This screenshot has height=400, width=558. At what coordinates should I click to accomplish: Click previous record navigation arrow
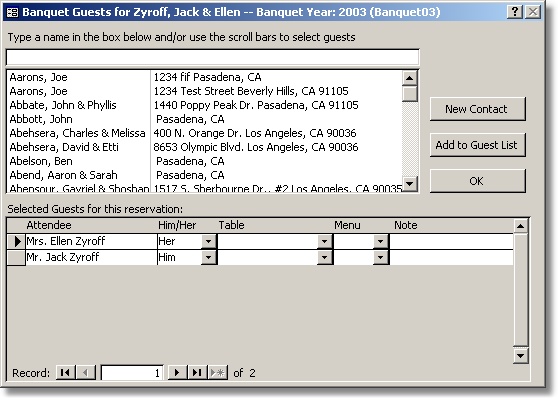pos(86,373)
